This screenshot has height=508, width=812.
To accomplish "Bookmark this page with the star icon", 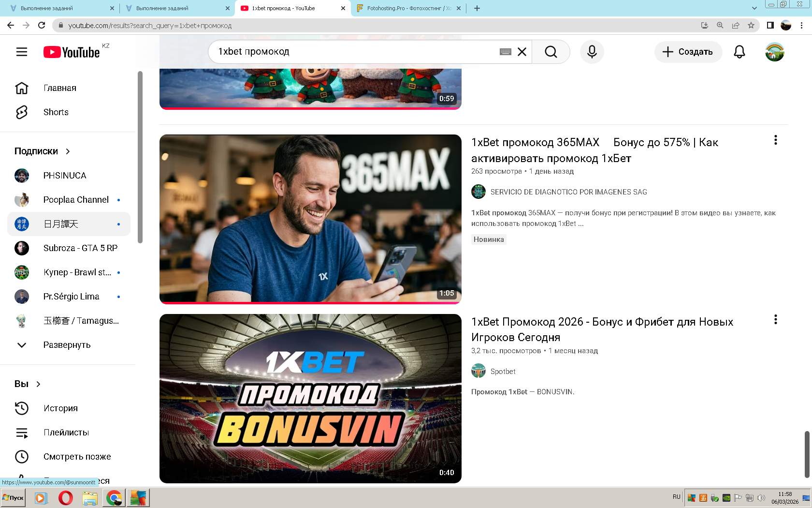I will tap(751, 25).
